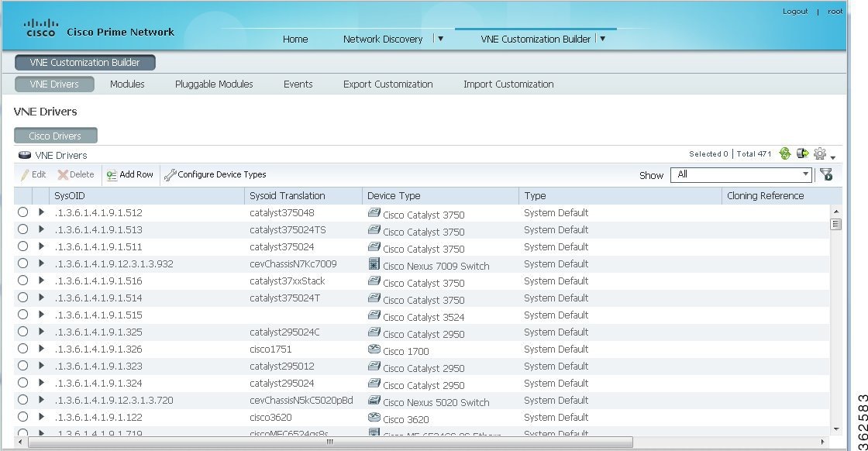This screenshot has height=451, width=868.
Task: Click the Cloning Reference column header
Action: click(782, 196)
